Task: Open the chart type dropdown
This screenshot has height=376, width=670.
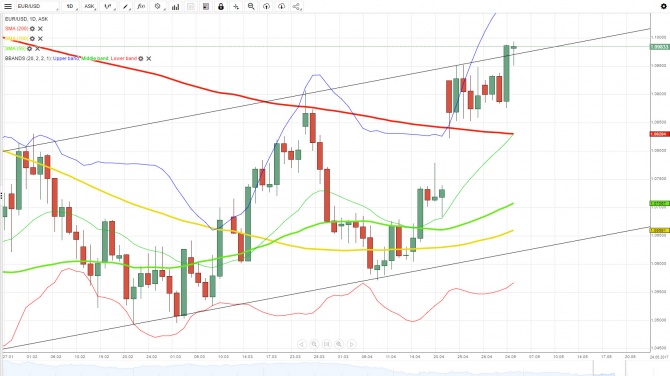Action: [x=109, y=6]
